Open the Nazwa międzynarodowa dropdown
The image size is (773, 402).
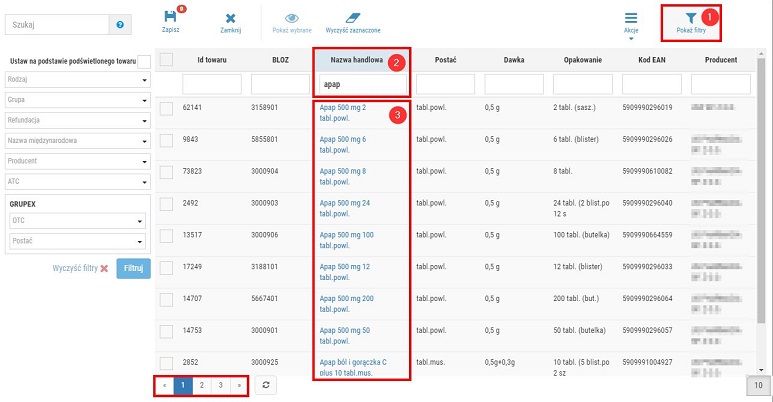[x=78, y=141]
